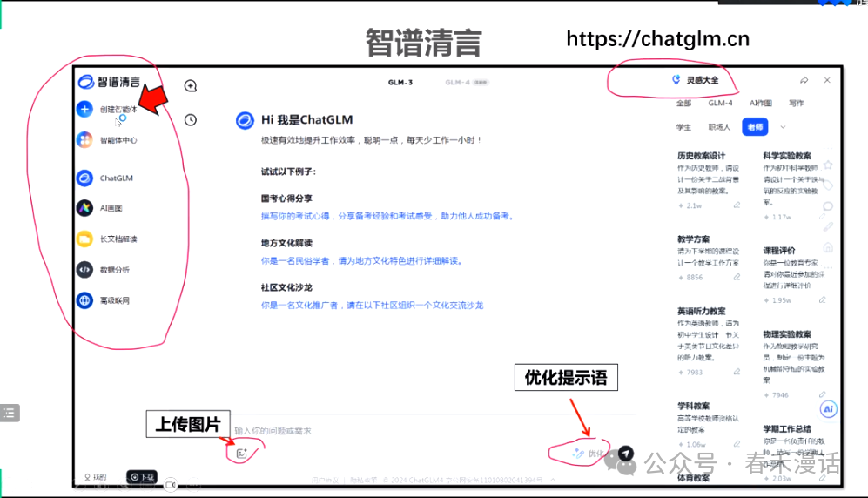
Task: Switch to the GLM-3 model tab
Action: 400,83
